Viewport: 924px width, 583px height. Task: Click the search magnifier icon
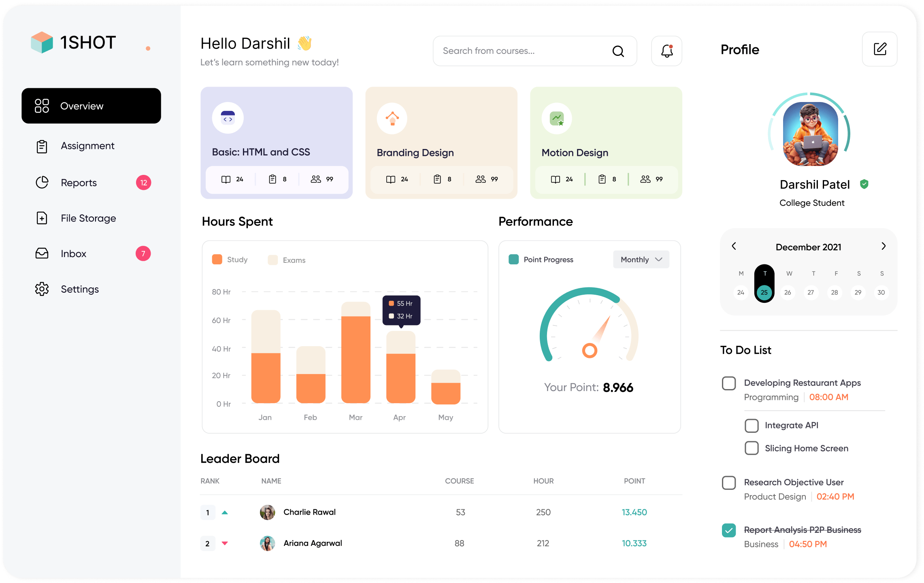tap(618, 51)
